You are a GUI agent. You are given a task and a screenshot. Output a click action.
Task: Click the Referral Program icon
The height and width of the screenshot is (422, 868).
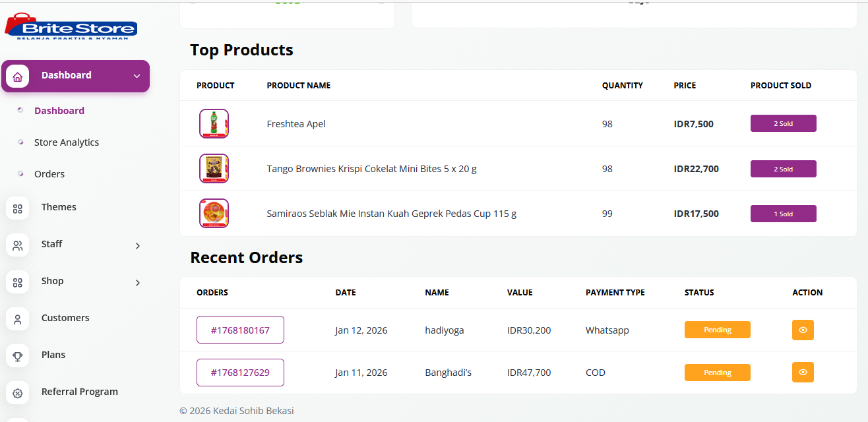pos(18,393)
